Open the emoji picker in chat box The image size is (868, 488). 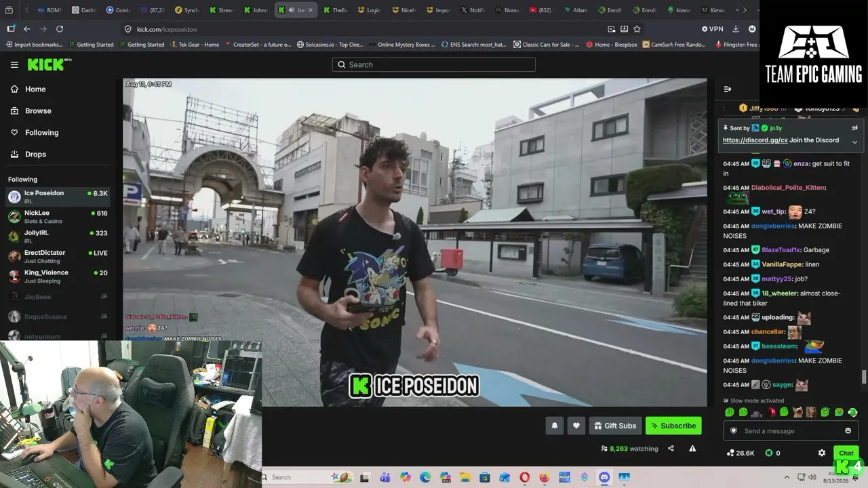tap(848, 431)
